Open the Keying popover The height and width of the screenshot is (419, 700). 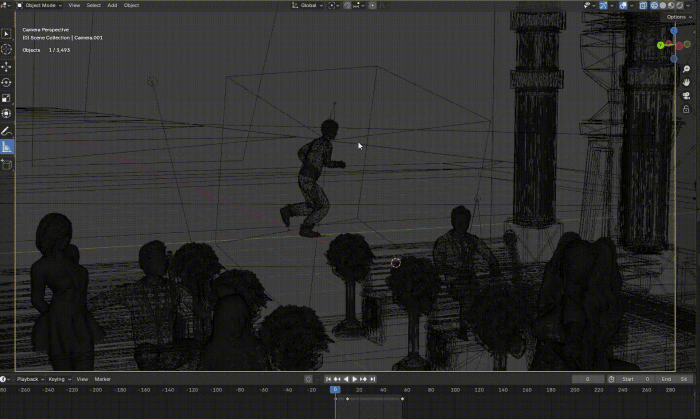coord(60,379)
